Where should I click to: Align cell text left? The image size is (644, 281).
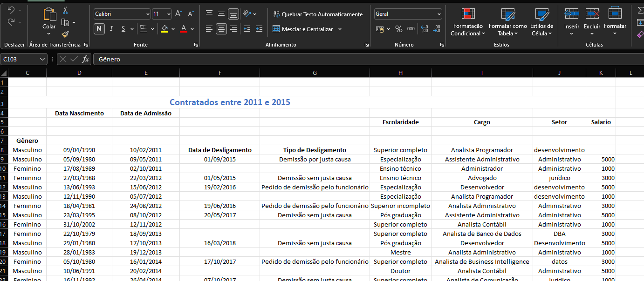point(209,29)
